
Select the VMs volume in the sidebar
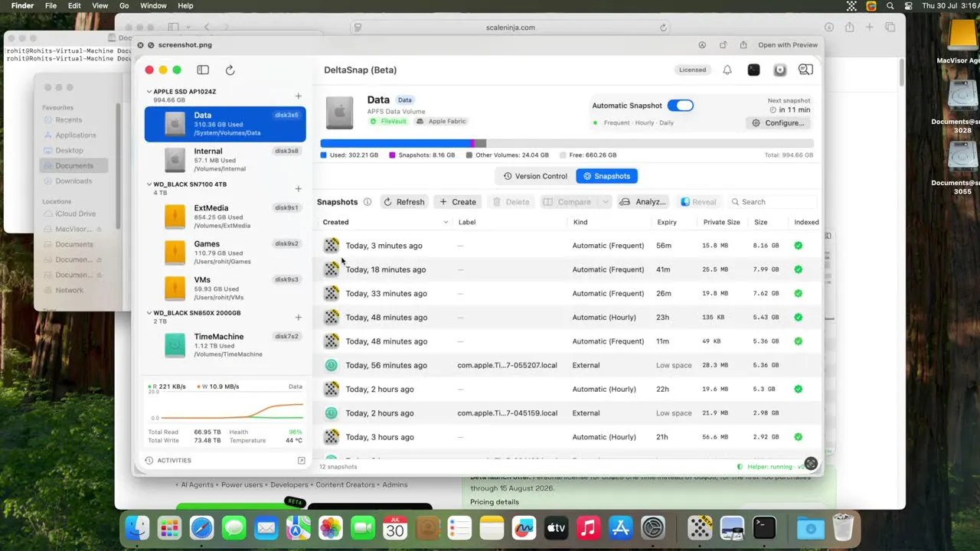tap(225, 289)
